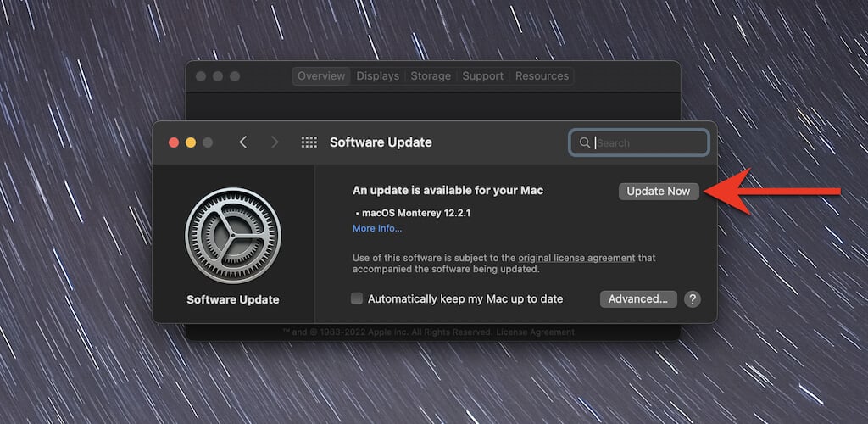Click the Search field in Software Update
Viewport: 868px width, 424px height.
coord(639,142)
